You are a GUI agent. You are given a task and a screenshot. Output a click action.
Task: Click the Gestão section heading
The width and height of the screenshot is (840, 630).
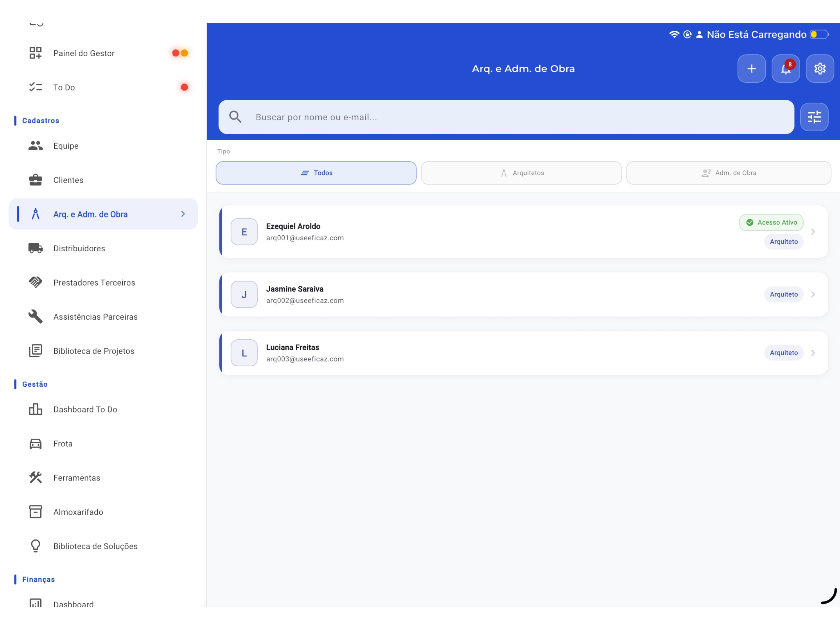click(x=35, y=385)
